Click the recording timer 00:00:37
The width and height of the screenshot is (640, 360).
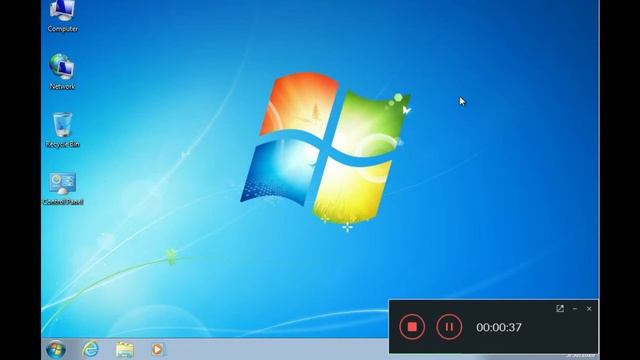tap(499, 327)
